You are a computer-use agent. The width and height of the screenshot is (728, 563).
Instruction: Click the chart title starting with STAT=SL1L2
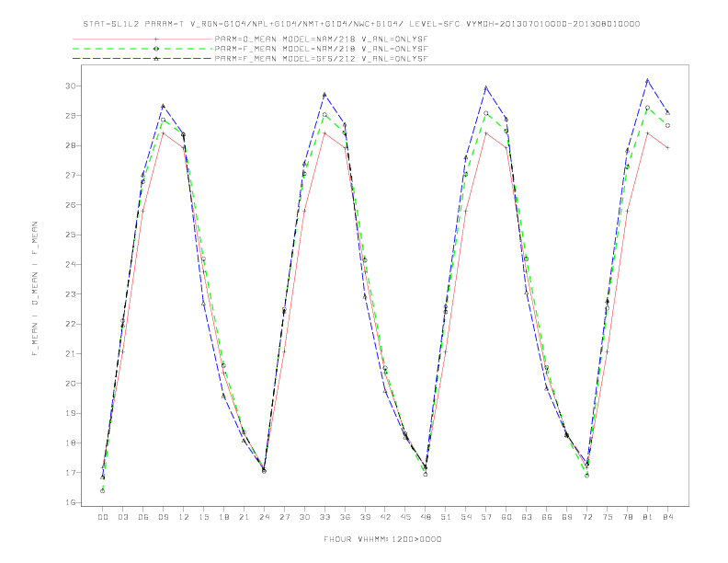click(361, 24)
